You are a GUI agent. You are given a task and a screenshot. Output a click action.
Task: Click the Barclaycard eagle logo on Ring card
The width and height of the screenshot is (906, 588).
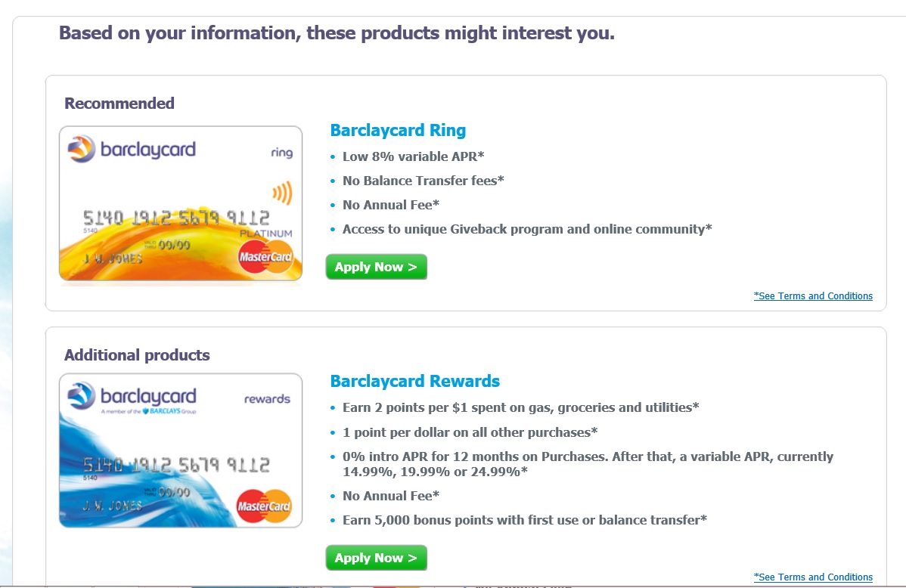pyautogui.click(x=81, y=149)
